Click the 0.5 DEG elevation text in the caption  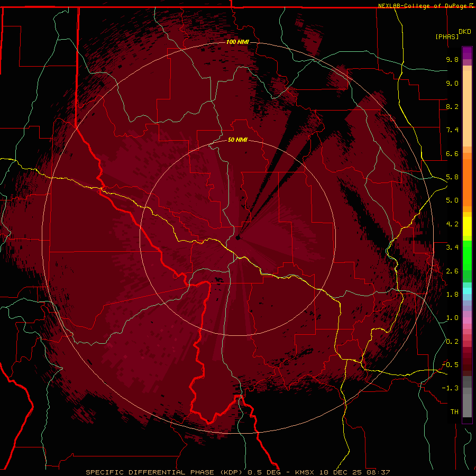[x=265, y=472]
